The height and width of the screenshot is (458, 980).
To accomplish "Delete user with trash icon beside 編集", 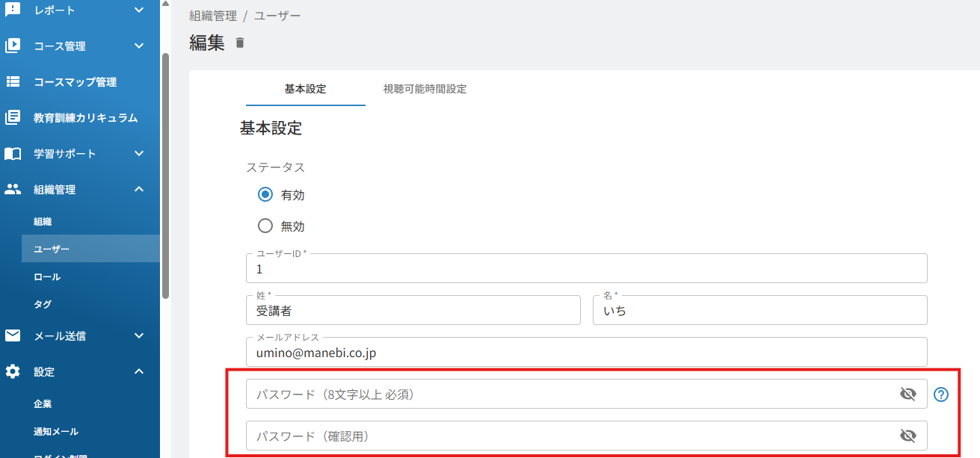I will [x=240, y=43].
